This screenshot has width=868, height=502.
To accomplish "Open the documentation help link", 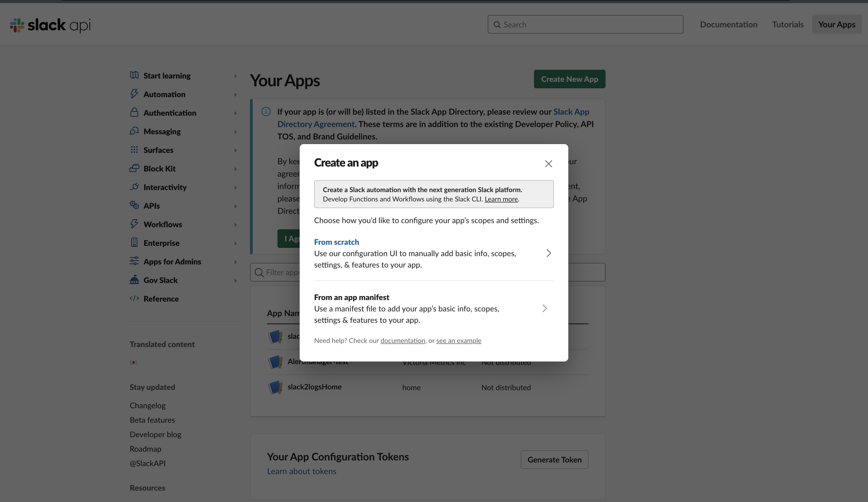I will 403,341.
